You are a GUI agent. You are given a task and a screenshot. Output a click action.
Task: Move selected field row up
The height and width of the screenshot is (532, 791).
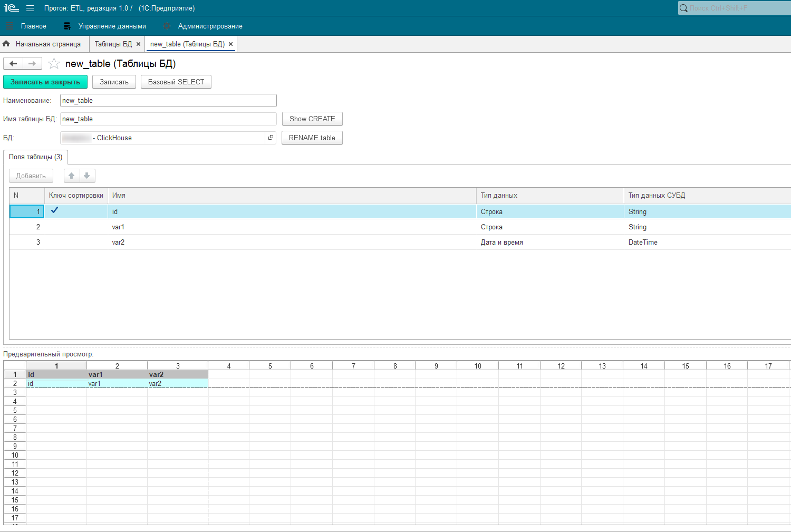72,176
